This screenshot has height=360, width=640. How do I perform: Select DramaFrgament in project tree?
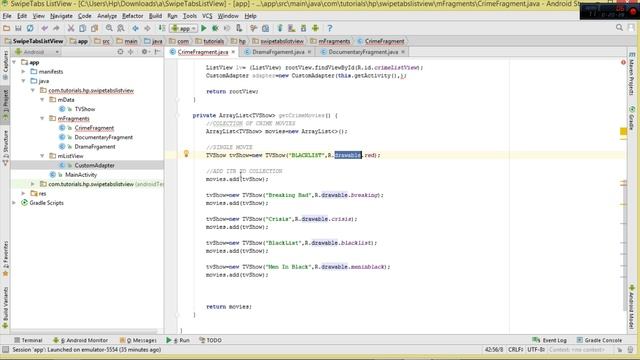coord(95,147)
